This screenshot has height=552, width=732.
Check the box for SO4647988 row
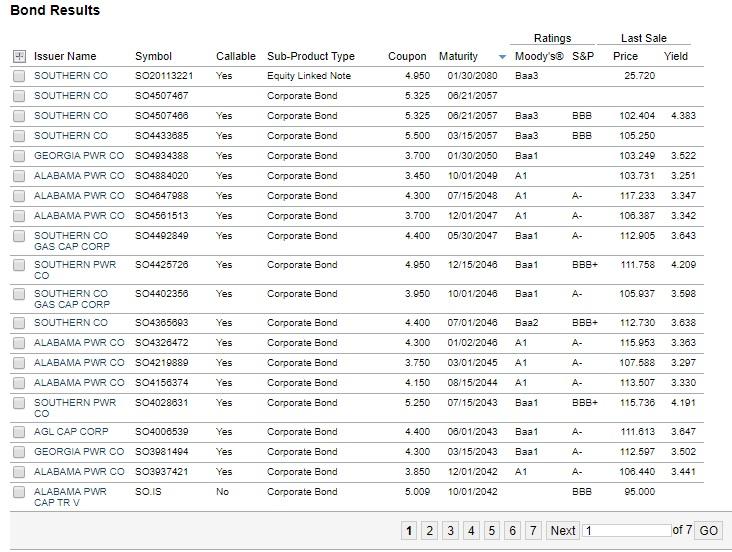point(19,196)
